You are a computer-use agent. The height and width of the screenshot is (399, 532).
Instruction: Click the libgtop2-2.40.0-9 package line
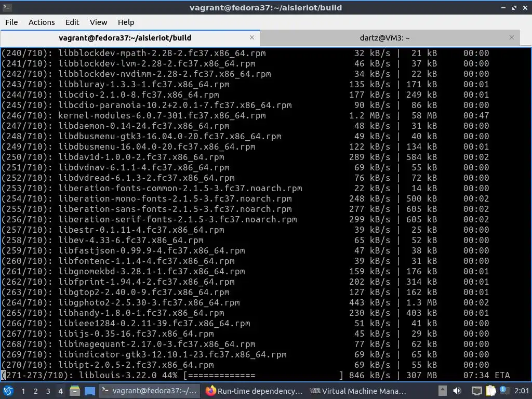[245, 292]
